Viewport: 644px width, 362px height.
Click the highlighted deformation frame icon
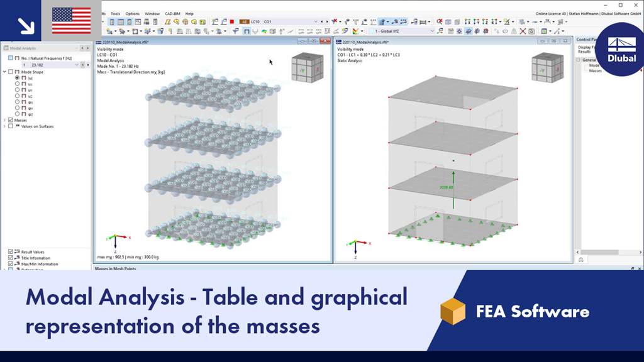coord(247,31)
